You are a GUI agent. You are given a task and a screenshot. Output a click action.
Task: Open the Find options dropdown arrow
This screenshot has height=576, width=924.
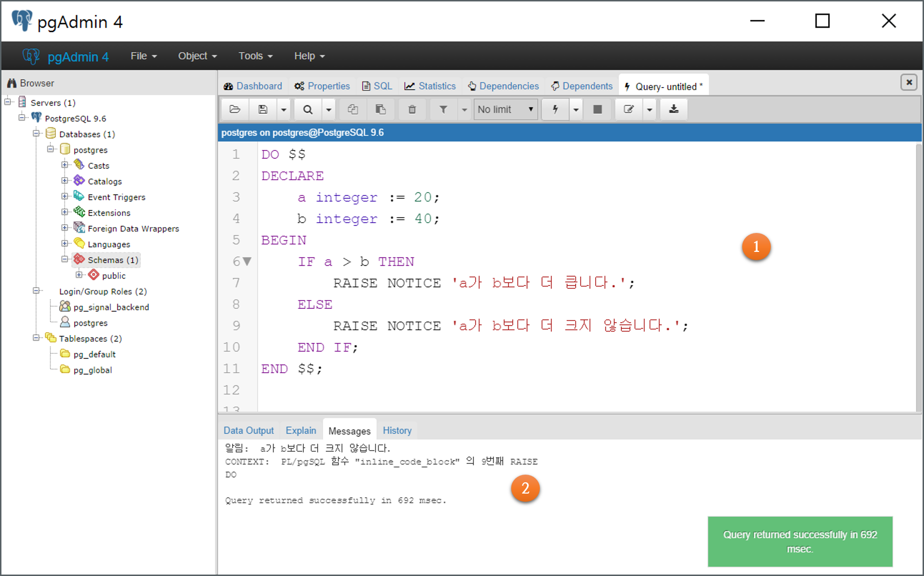pos(329,109)
